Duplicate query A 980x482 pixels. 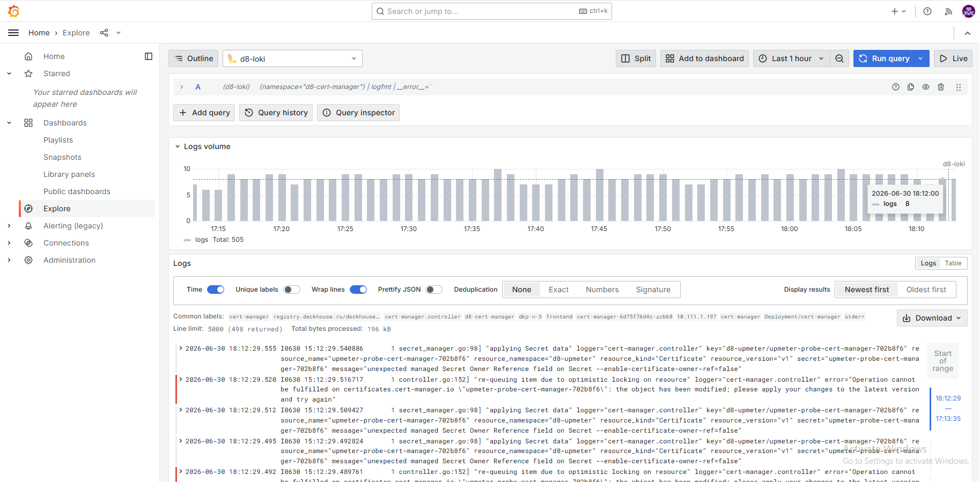point(911,87)
